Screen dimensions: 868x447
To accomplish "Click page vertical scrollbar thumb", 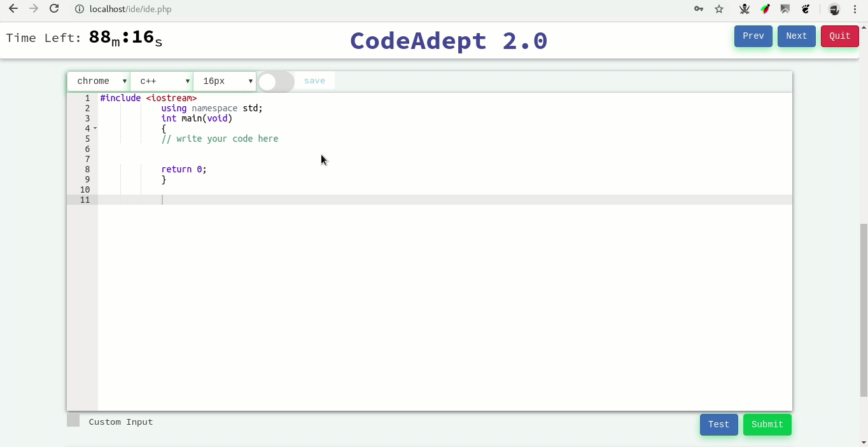I will coord(864,310).
